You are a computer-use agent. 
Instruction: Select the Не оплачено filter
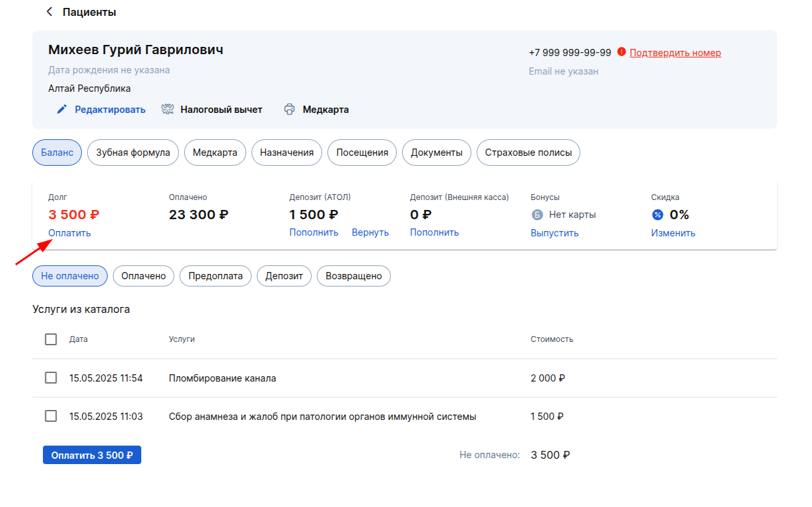pos(70,276)
